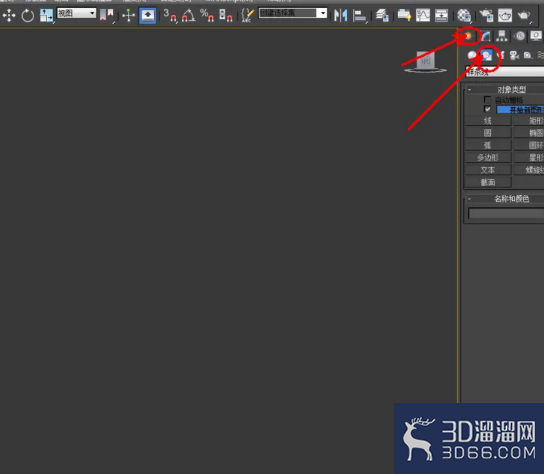Select the Geometry category icon

pyautogui.click(x=472, y=55)
